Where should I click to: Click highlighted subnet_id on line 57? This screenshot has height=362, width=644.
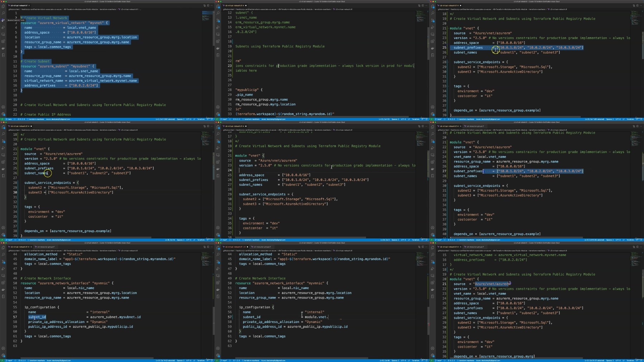pyautogui.click(x=37, y=317)
